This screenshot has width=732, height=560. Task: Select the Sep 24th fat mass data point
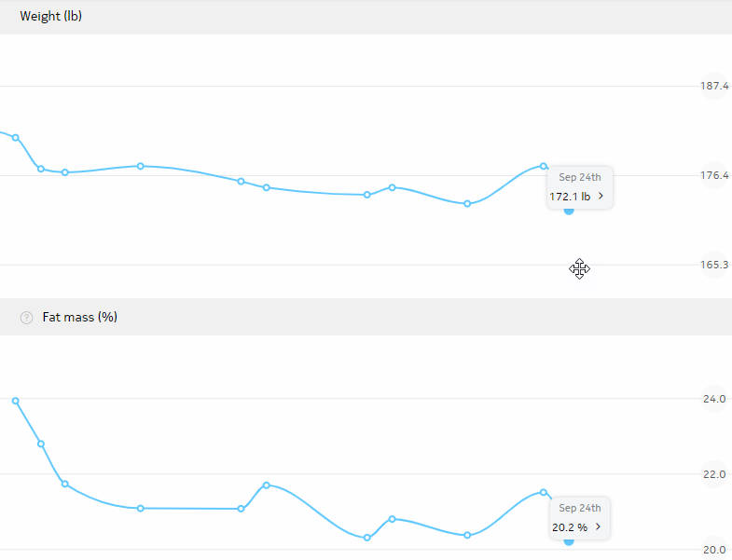pos(569,541)
